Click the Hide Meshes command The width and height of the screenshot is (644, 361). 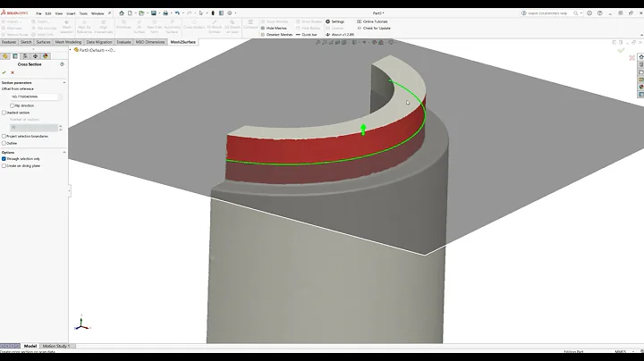274,29
